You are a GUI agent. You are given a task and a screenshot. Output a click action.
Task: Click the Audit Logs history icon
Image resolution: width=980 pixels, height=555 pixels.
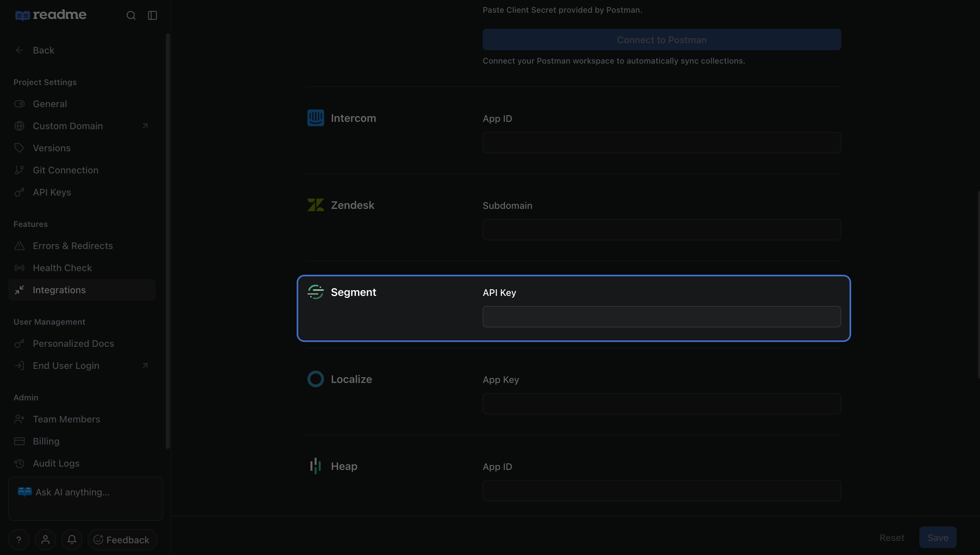pyautogui.click(x=19, y=464)
